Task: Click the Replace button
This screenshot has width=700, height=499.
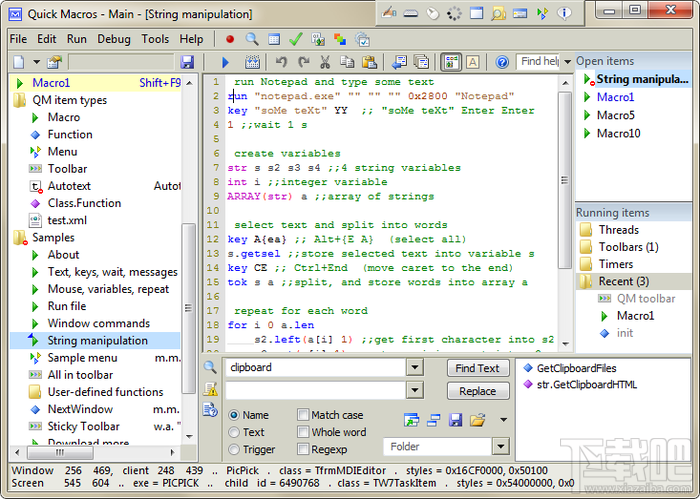Action: (x=478, y=391)
